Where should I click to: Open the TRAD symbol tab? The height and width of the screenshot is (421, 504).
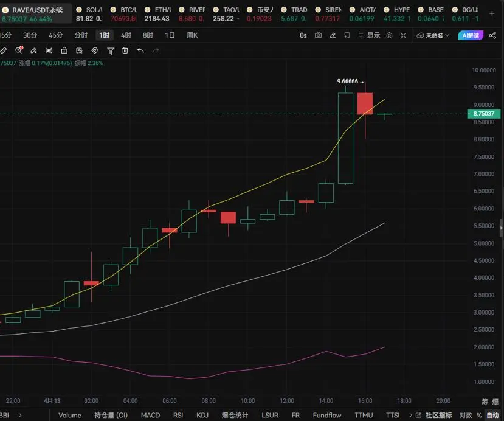pos(294,14)
